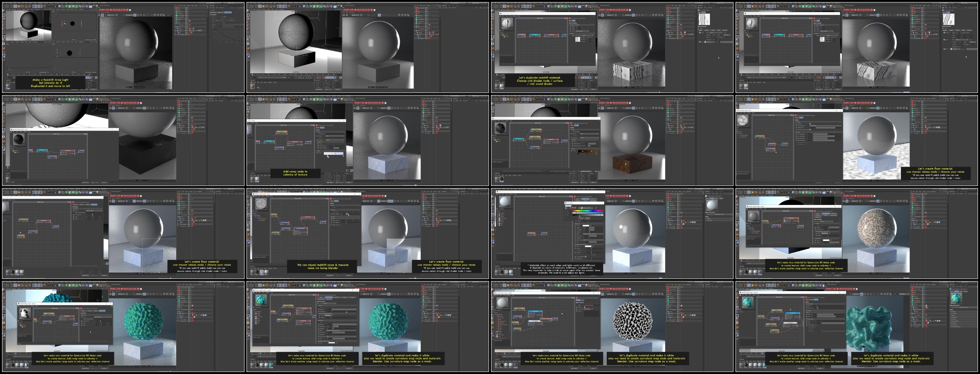
Task: Open Edit menu in coral frame Shader Graph window
Action: click(743, 295)
